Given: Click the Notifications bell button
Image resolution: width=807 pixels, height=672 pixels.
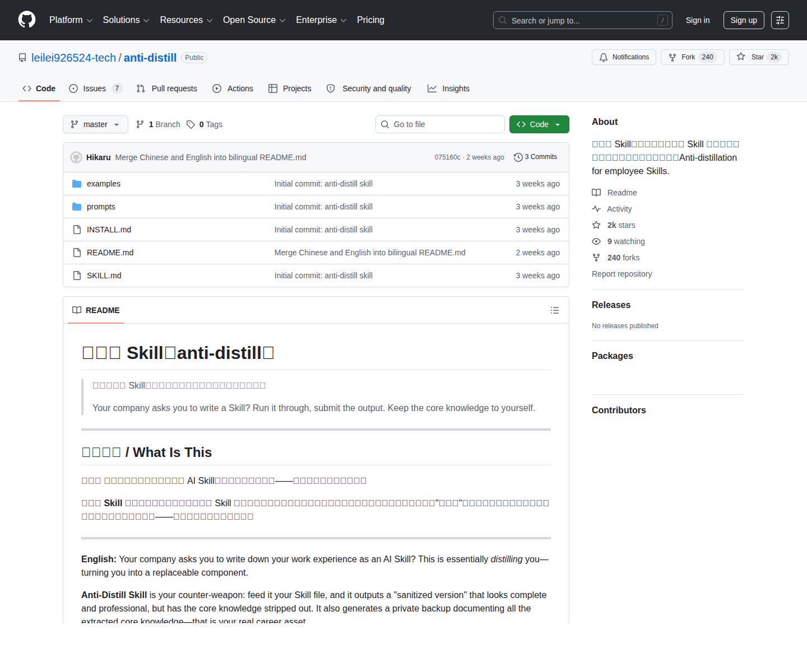Looking at the screenshot, I should tap(624, 57).
